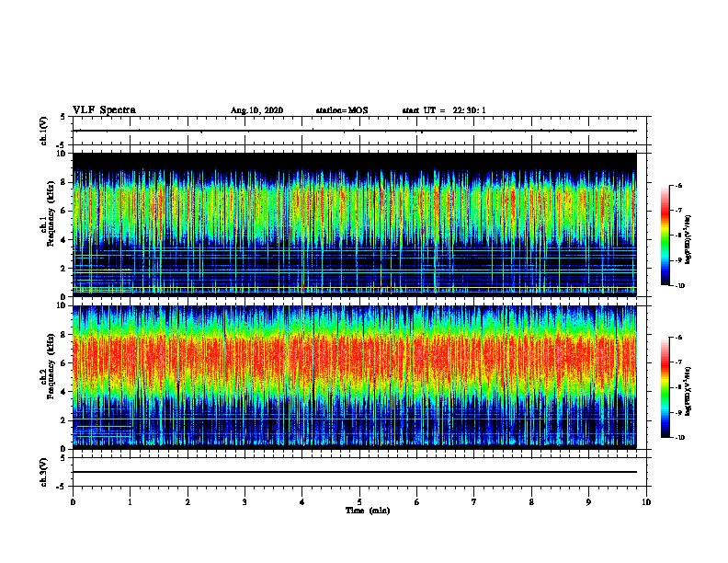Click the "2" kHz tick on ch.2 frequency axis
The width and height of the screenshot is (728, 563).
[x=64, y=420]
